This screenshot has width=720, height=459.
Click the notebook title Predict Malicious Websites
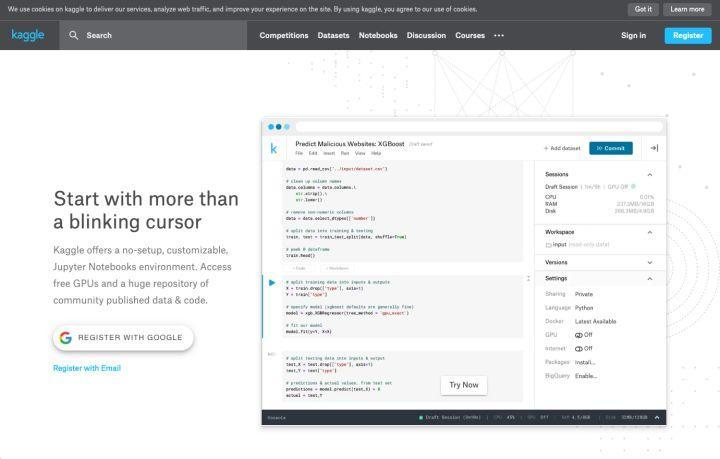pos(350,144)
